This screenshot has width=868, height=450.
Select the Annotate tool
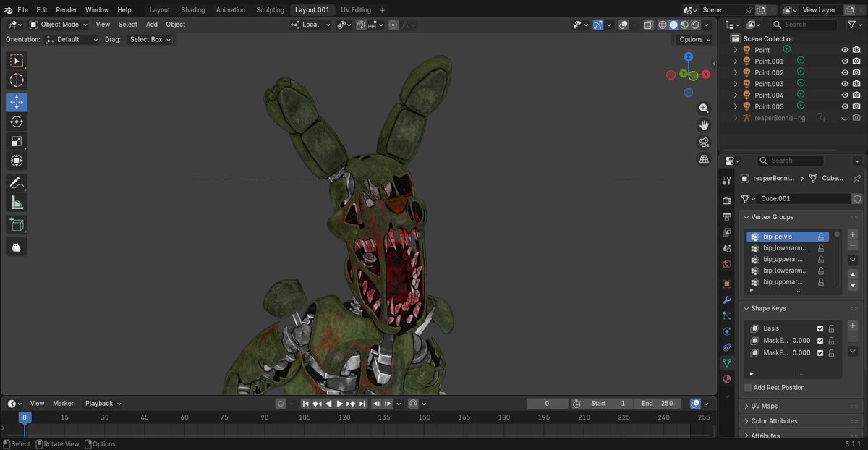click(x=17, y=183)
